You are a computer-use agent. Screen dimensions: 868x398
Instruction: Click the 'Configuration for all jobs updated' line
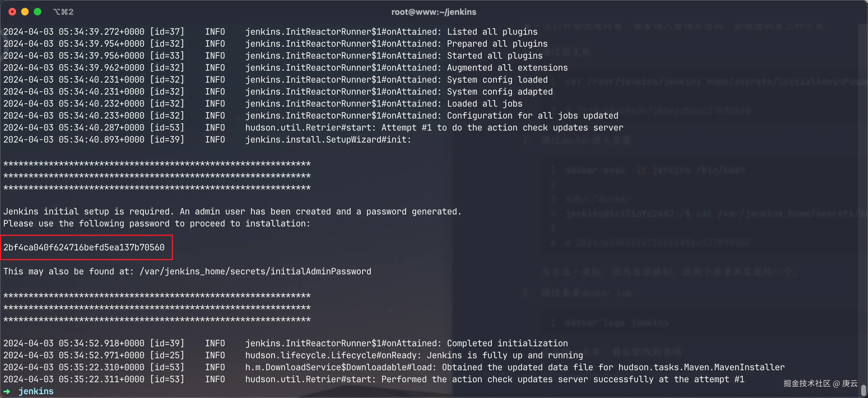(x=311, y=116)
